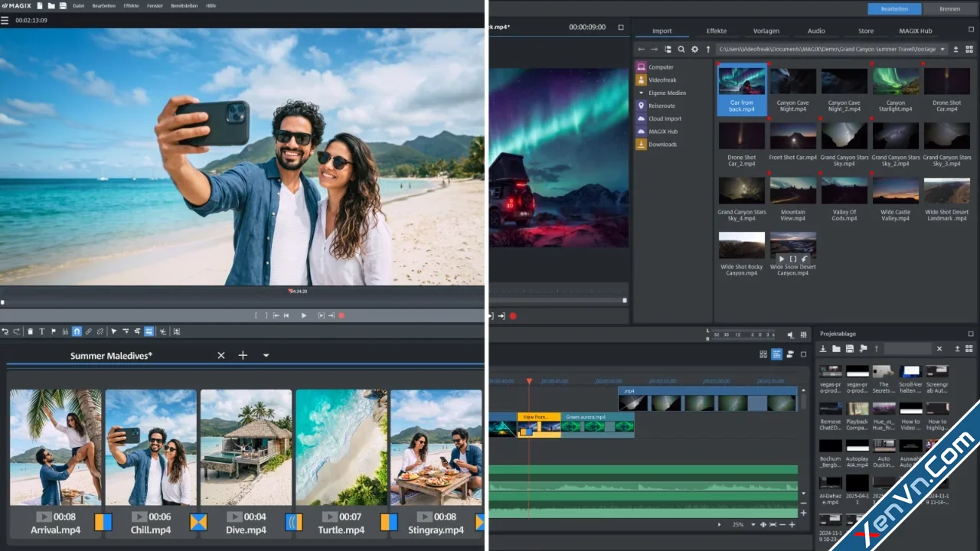Screen dimensions: 980x551
Task: Open the MAGIX Hub tab
Action: coord(916,31)
